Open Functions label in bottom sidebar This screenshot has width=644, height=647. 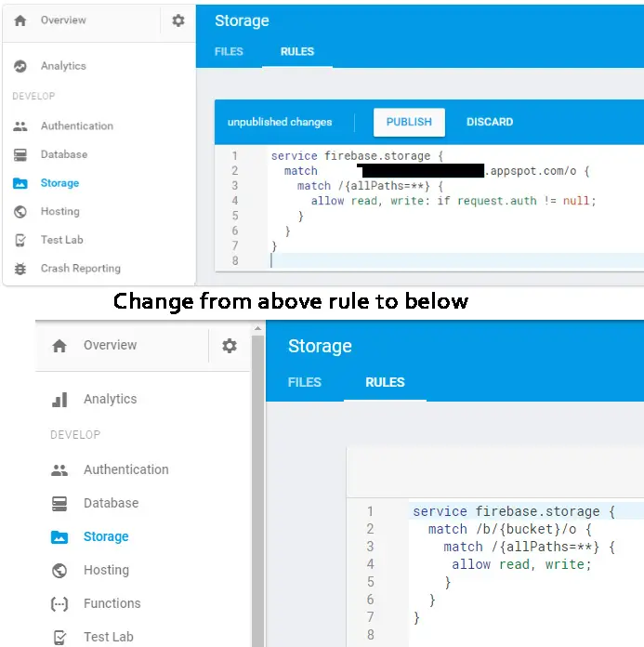pyautogui.click(x=112, y=603)
